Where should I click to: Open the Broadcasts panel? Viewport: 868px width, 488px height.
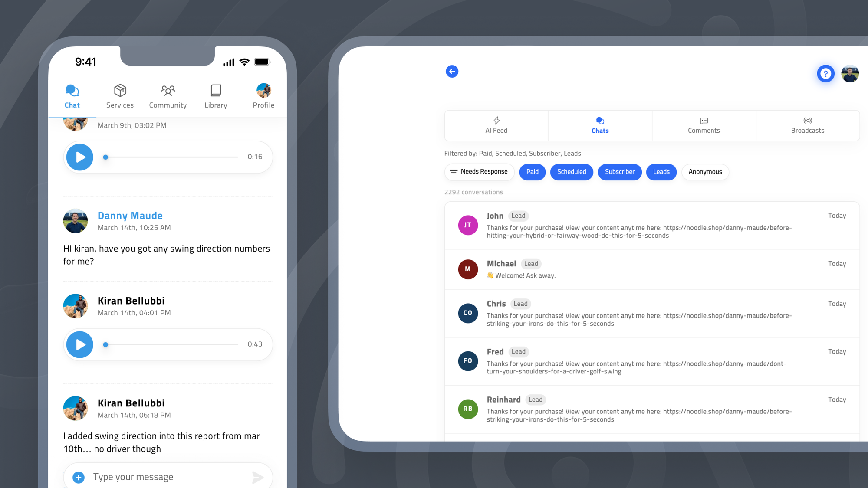807,125
